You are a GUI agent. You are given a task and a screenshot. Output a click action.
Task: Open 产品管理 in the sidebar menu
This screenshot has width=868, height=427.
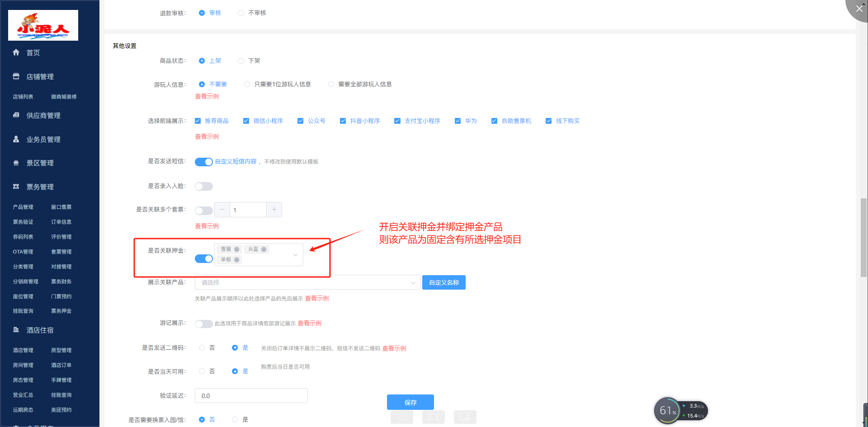[x=23, y=207]
